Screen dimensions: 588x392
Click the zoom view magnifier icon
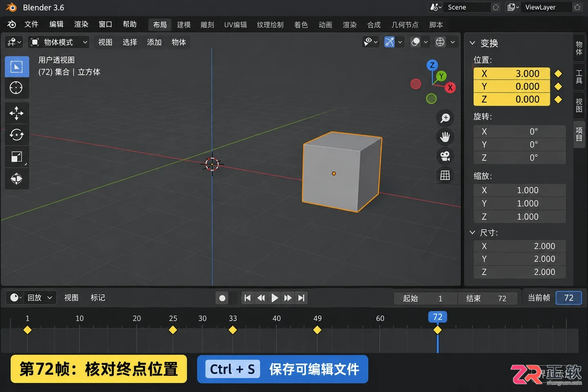coord(445,118)
